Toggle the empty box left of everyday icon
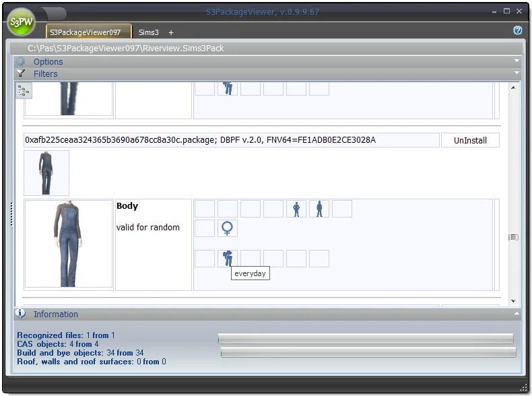 pyautogui.click(x=205, y=259)
